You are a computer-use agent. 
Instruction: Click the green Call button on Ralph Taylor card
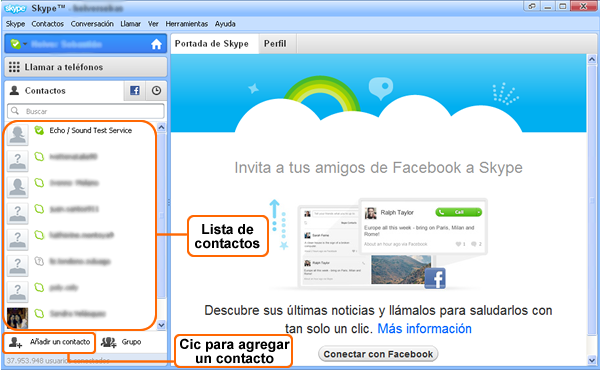(458, 212)
